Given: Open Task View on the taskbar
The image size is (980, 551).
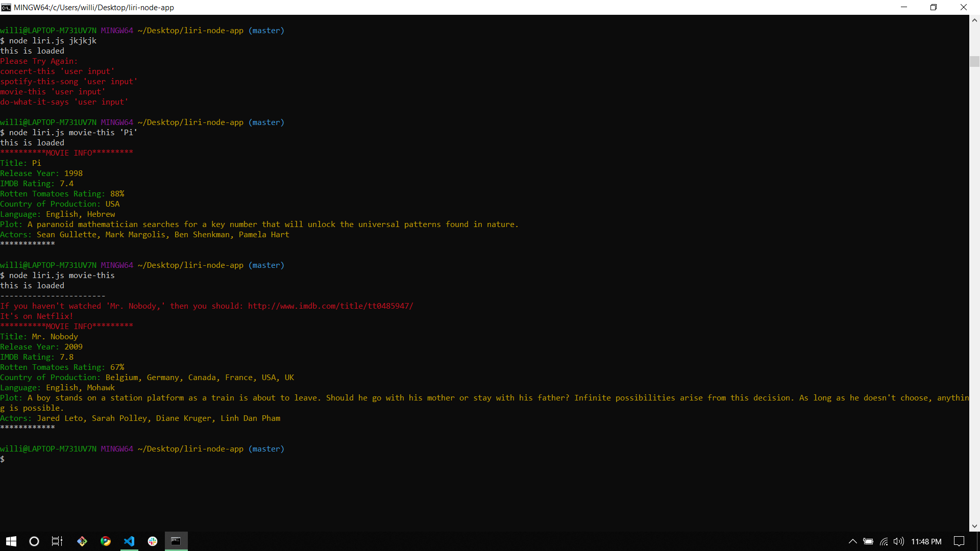Looking at the screenshot, I should coord(56,541).
